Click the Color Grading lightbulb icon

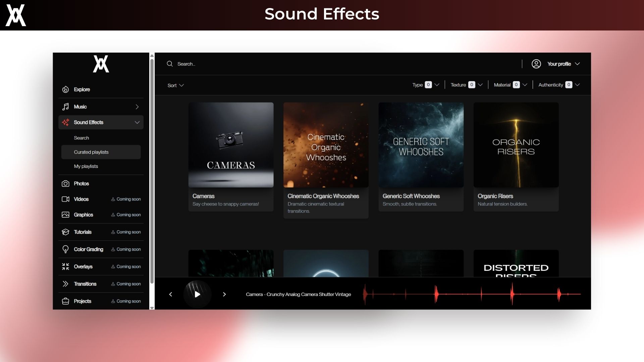pyautogui.click(x=65, y=249)
